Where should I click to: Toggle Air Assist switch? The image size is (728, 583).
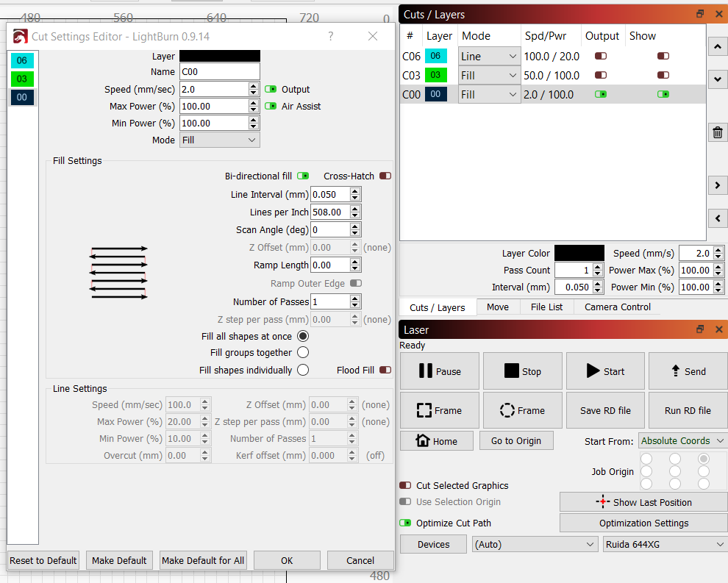click(x=270, y=106)
